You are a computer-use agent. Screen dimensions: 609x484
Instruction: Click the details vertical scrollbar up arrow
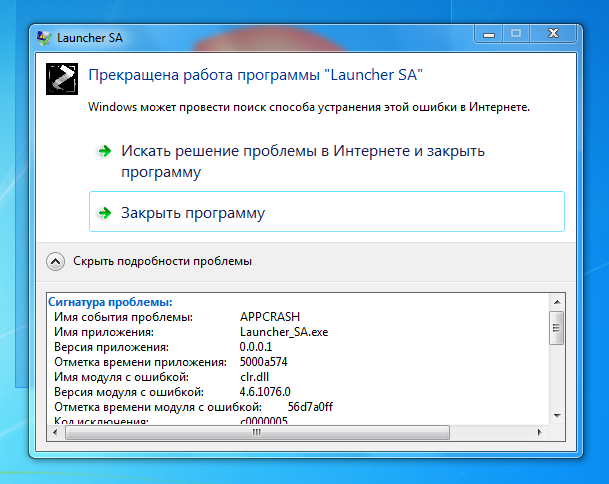[557, 302]
